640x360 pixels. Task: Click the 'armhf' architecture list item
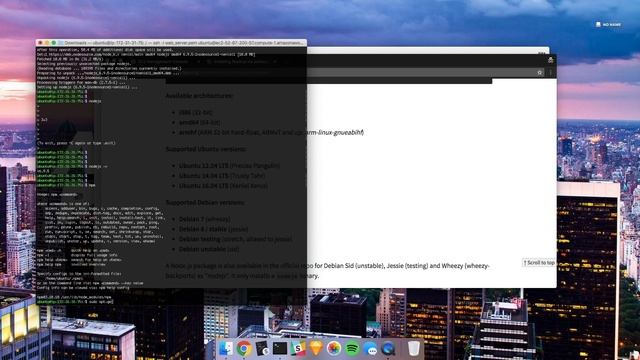click(x=271, y=132)
